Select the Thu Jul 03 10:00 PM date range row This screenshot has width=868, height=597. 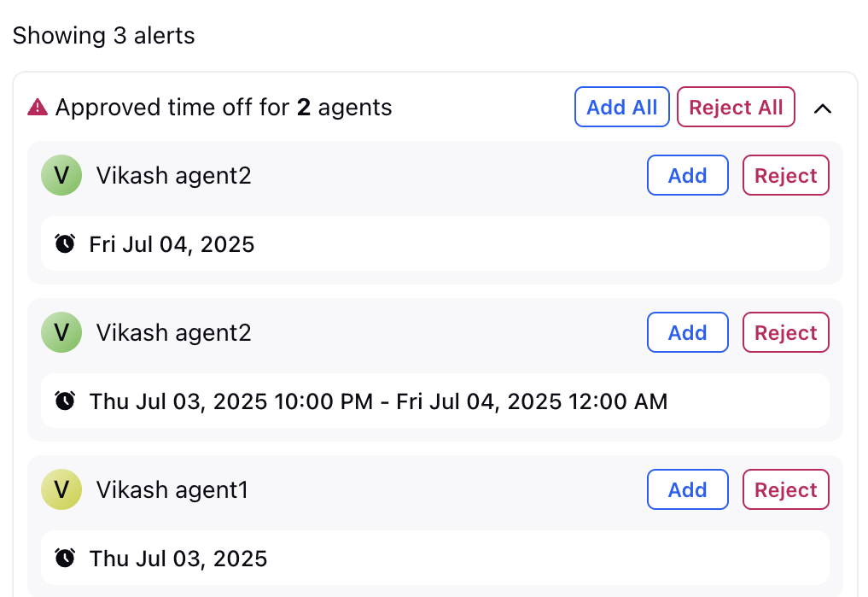[435, 401]
